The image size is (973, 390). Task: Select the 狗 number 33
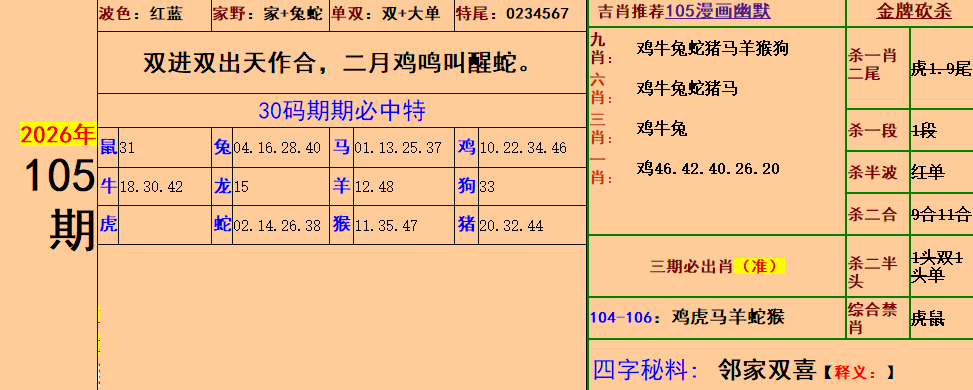(487, 187)
